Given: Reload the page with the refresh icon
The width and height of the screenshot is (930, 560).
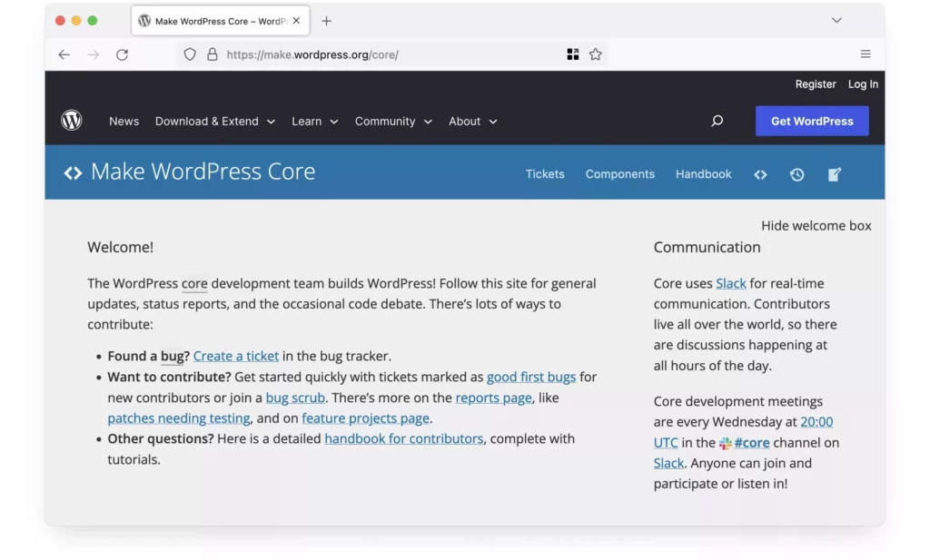Looking at the screenshot, I should (x=123, y=54).
